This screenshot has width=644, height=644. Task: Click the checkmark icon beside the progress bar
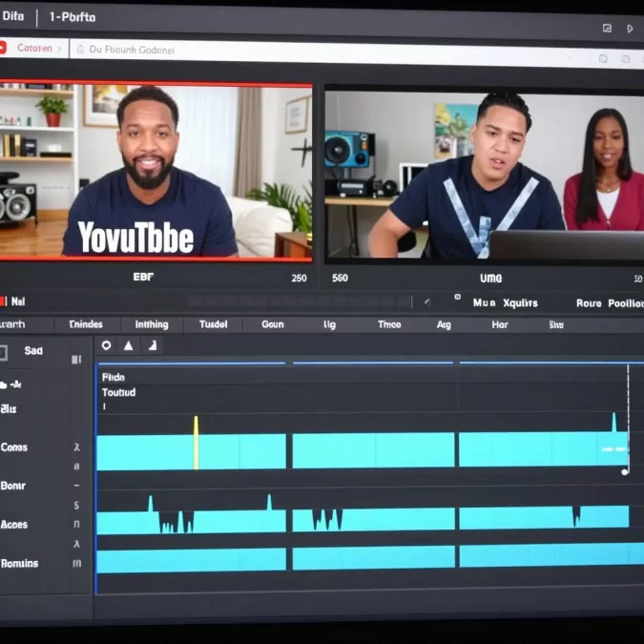tap(427, 302)
